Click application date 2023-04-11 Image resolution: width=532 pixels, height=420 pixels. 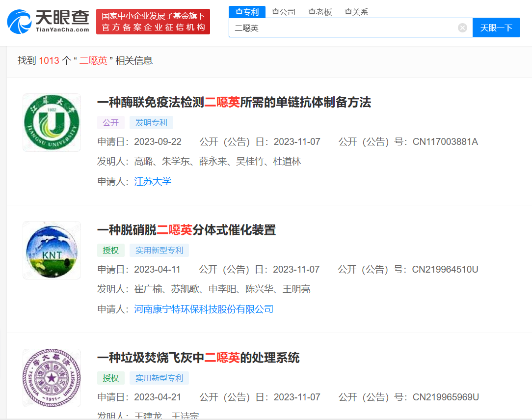click(x=157, y=269)
